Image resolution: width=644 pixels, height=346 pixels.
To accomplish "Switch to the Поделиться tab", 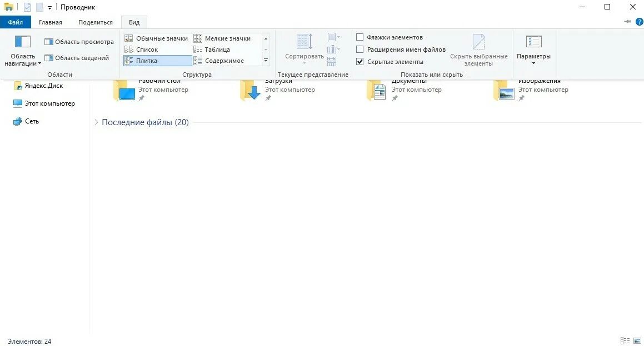I will point(95,22).
